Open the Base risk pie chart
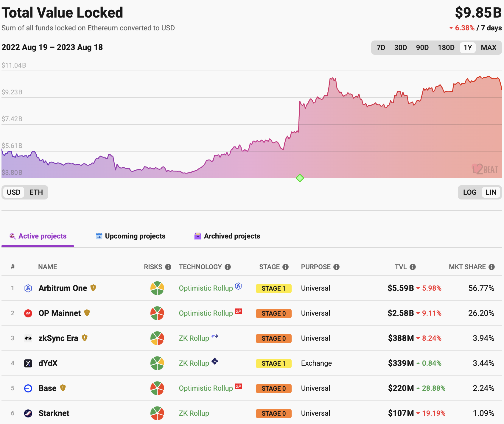Image resolution: width=504 pixels, height=424 pixels. click(x=157, y=388)
